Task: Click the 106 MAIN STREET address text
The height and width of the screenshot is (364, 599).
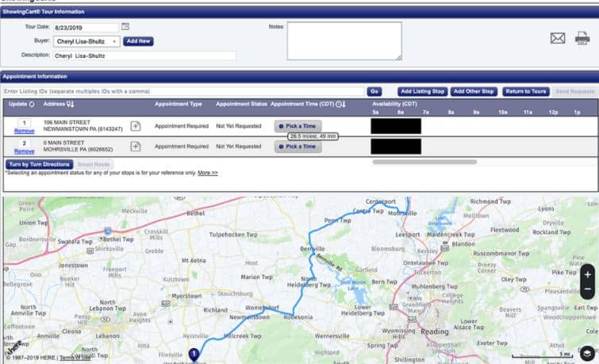Action: coord(67,123)
